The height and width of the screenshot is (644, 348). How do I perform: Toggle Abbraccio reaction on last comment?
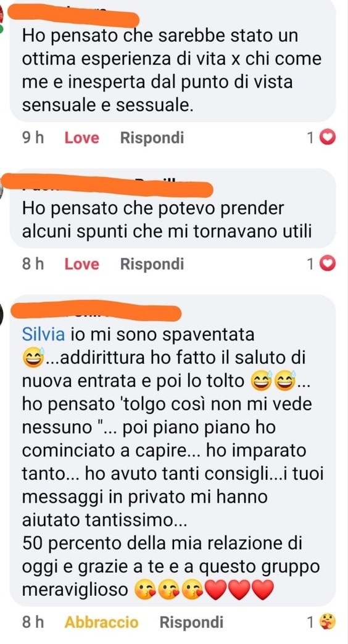pos(101,622)
